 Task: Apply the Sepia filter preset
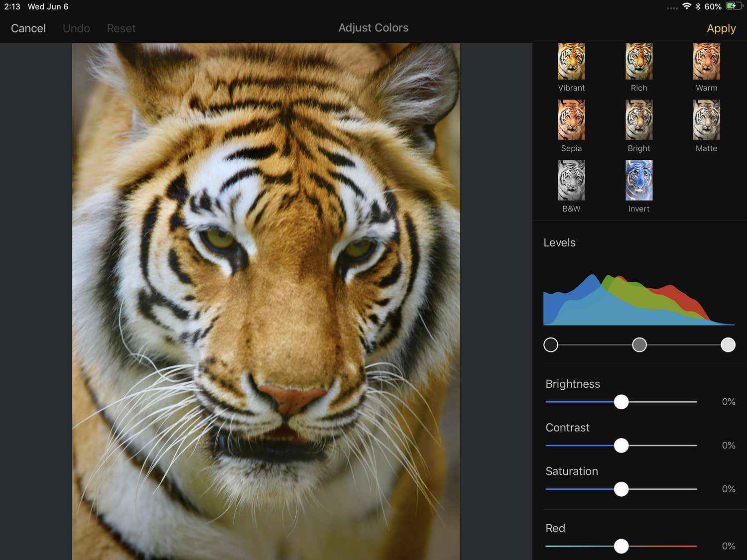pyautogui.click(x=571, y=120)
